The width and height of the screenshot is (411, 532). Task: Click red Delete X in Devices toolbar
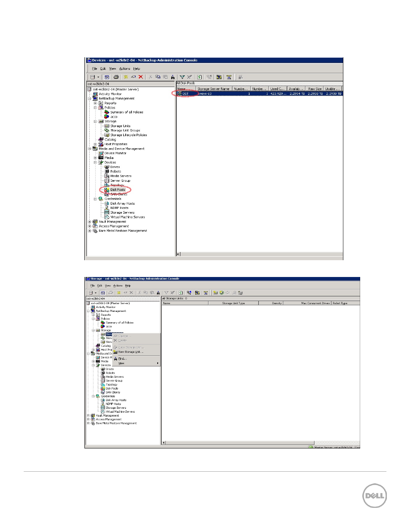tap(140, 77)
